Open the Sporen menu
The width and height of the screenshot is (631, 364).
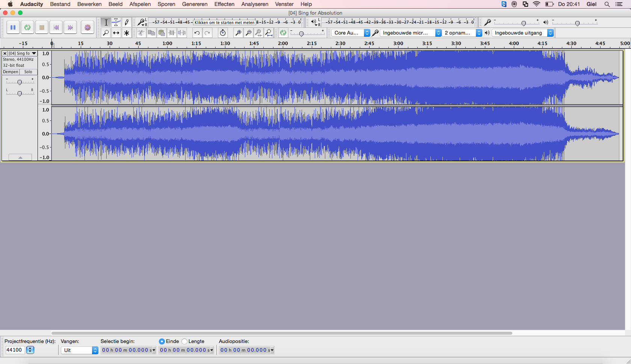(x=166, y=4)
